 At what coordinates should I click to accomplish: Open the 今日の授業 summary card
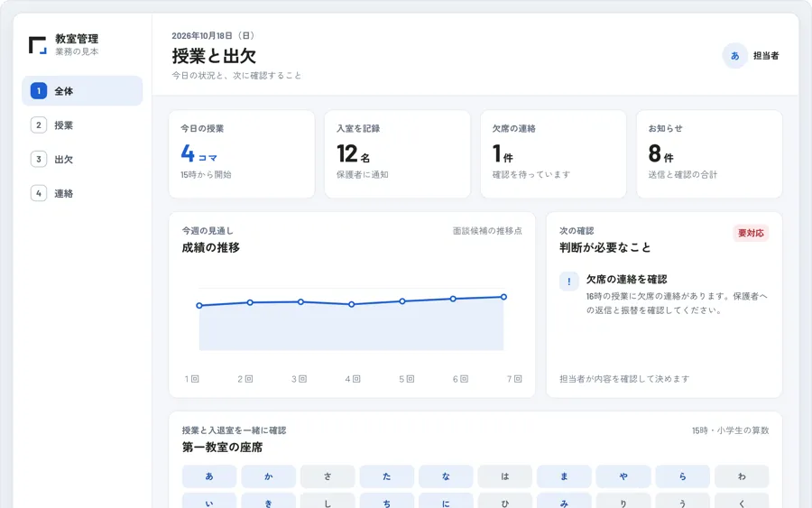click(242, 153)
